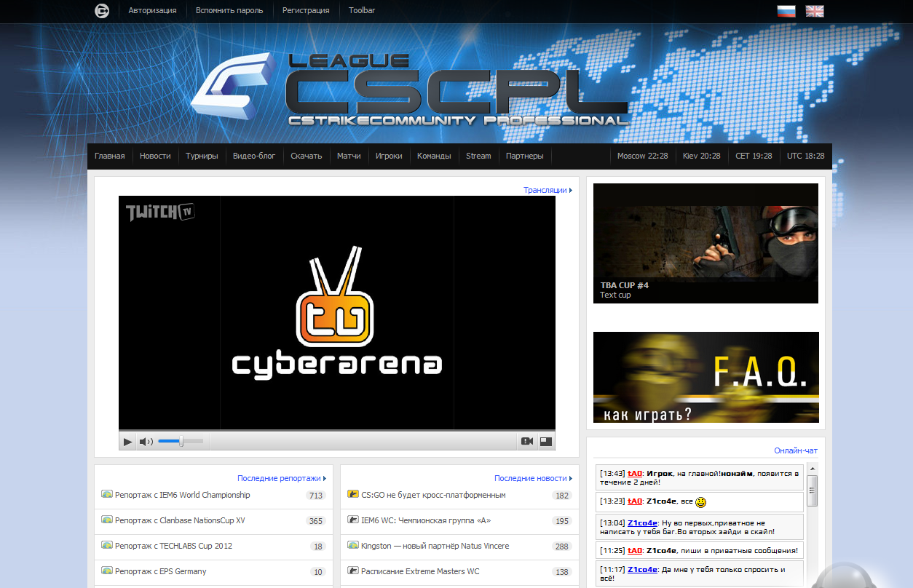Switch the site language via the British flag
This screenshot has height=588, width=913.
815,11
